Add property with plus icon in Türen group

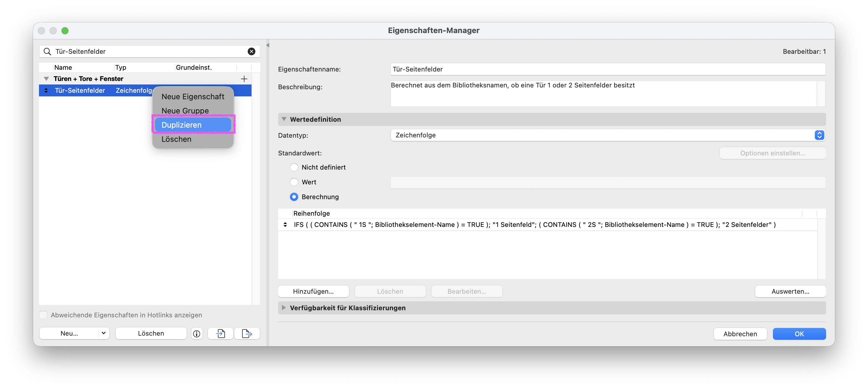(x=244, y=79)
